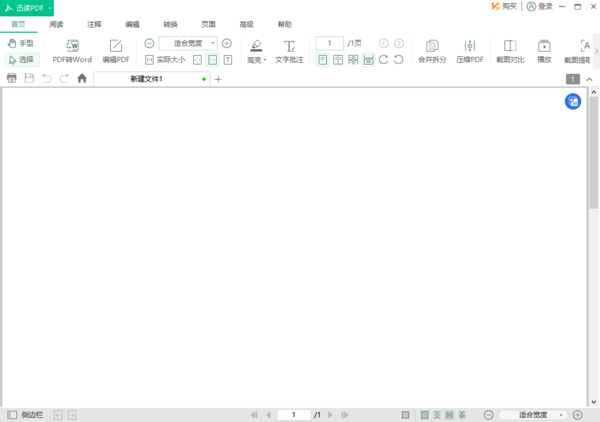Click the home icon in quick toolbar
The width and height of the screenshot is (600, 422).
point(82,78)
